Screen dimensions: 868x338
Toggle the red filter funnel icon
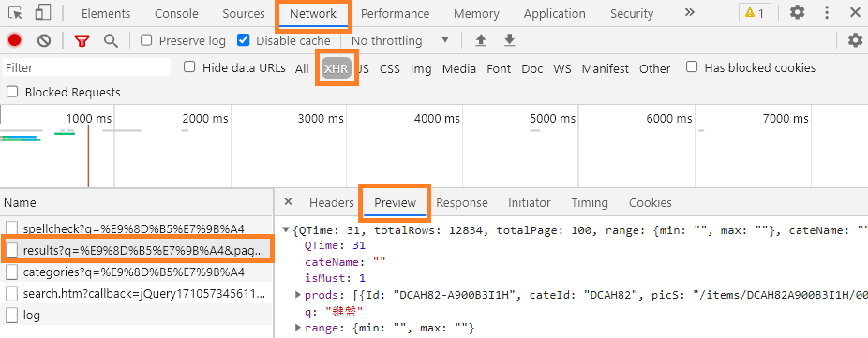(x=82, y=40)
